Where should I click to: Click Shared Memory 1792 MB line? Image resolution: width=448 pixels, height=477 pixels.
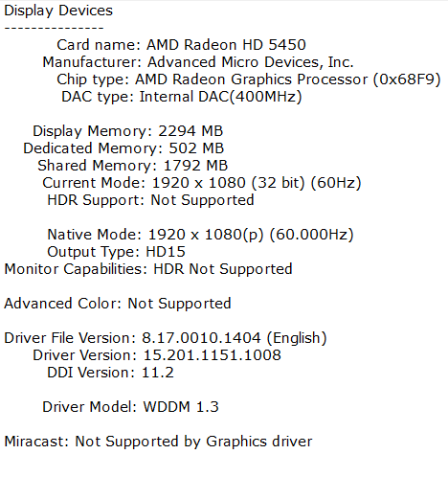(133, 166)
